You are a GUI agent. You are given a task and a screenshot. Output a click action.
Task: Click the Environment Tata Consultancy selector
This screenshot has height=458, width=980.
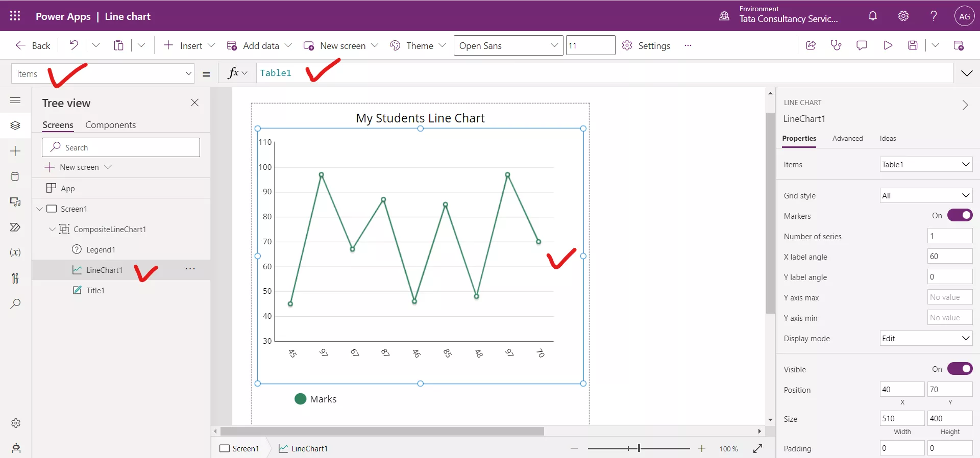pos(779,15)
